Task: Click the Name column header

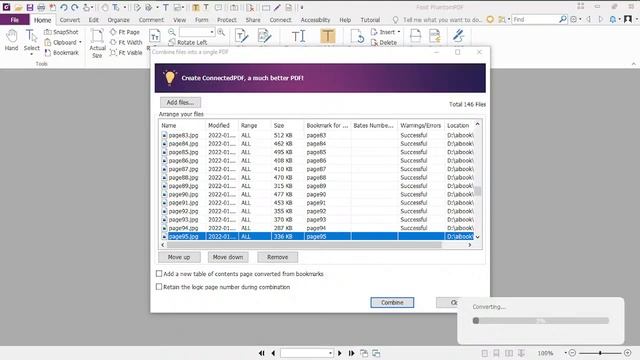Action: tap(182, 125)
